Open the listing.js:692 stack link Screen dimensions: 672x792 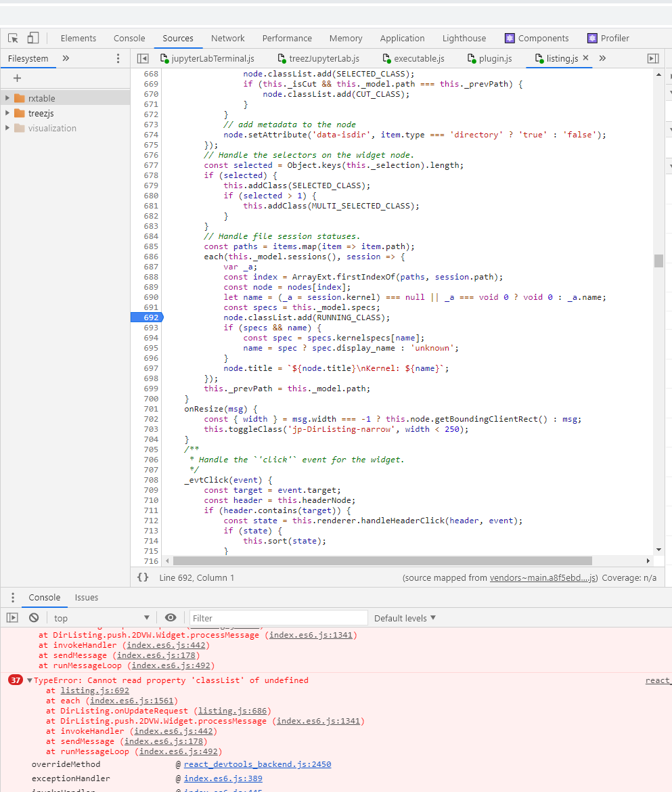click(x=95, y=690)
